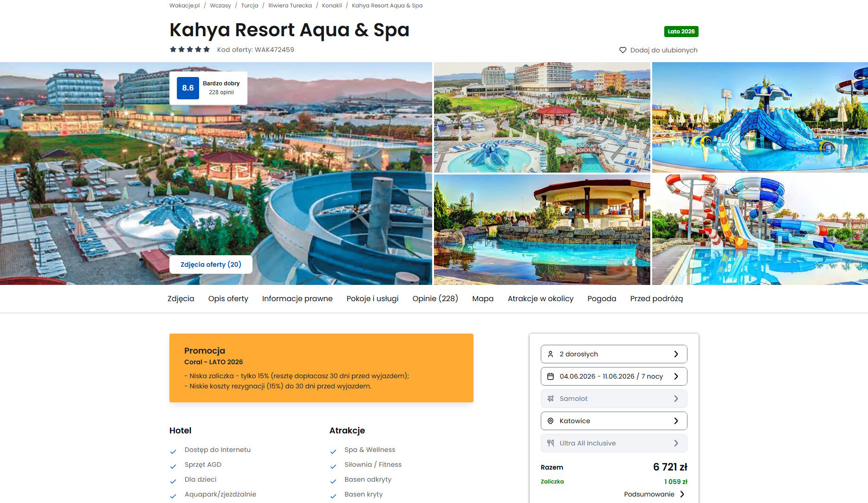This screenshot has width=868, height=503.
Task: Expand the 2 dorosłych guest selector
Action: pos(614,354)
